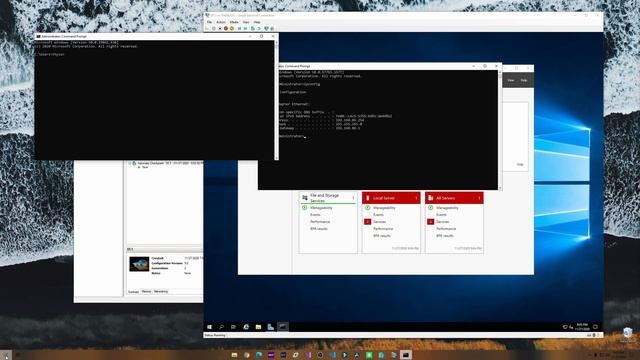Switch to Summary tab in Hyper-V Manager
Image resolution: width=640 pixels, height=360 pixels.
coord(133,291)
